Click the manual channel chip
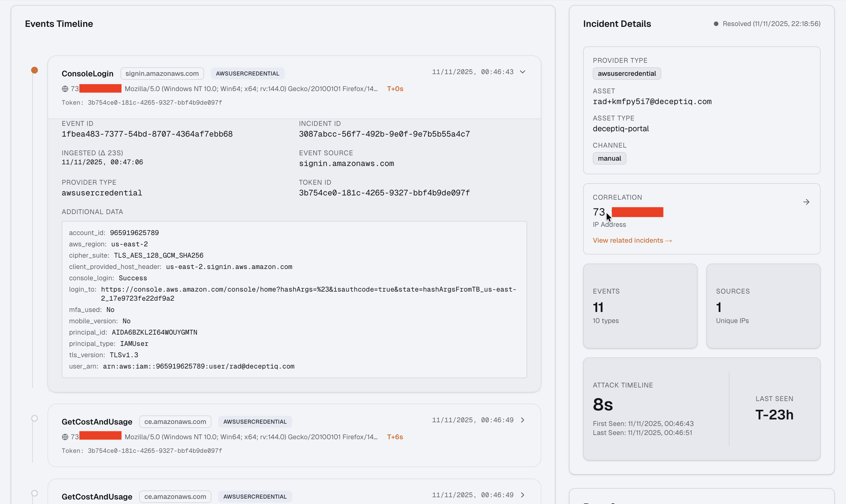The width and height of the screenshot is (846, 504). tap(609, 159)
